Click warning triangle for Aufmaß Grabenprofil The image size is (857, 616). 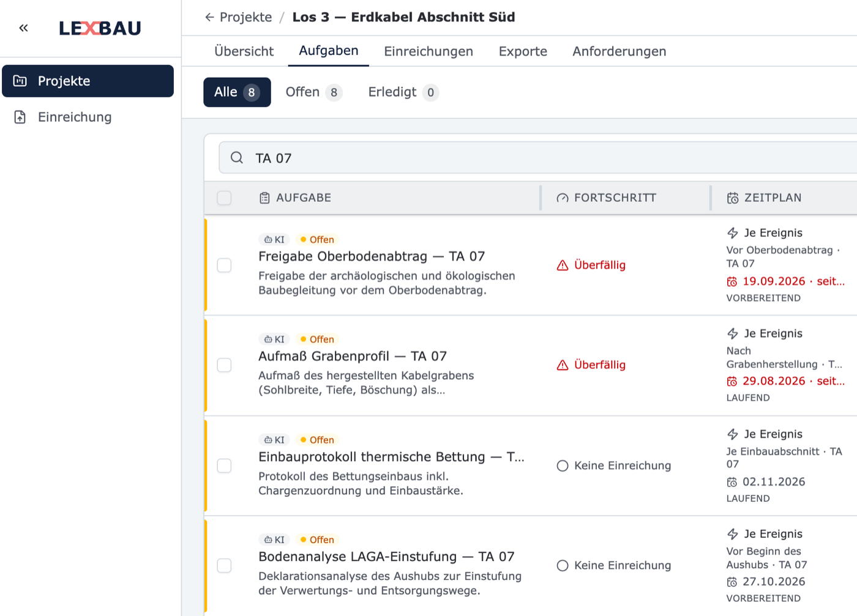pos(563,365)
